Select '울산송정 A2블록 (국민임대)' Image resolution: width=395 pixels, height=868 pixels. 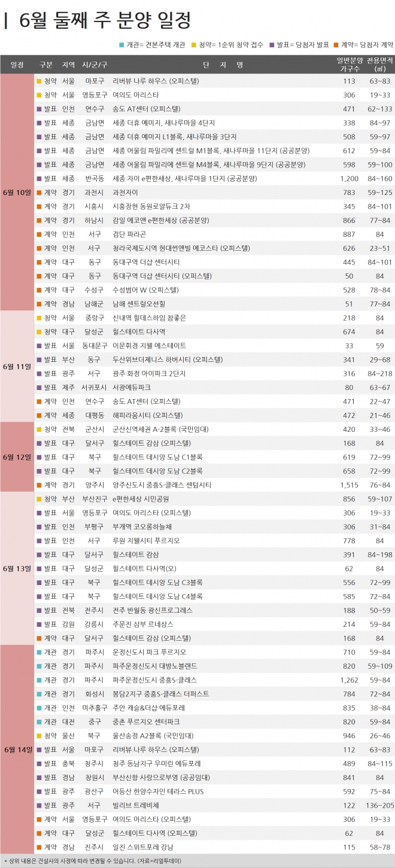point(154,735)
